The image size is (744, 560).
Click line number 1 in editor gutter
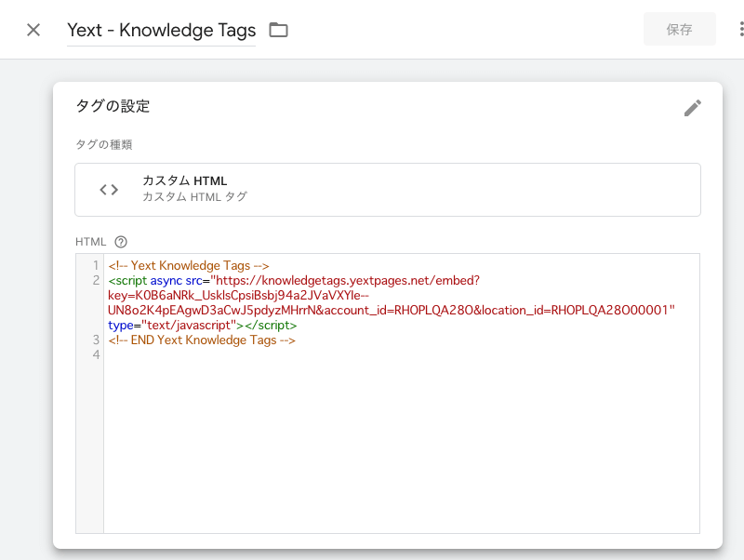pyautogui.click(x=96, y=265)
